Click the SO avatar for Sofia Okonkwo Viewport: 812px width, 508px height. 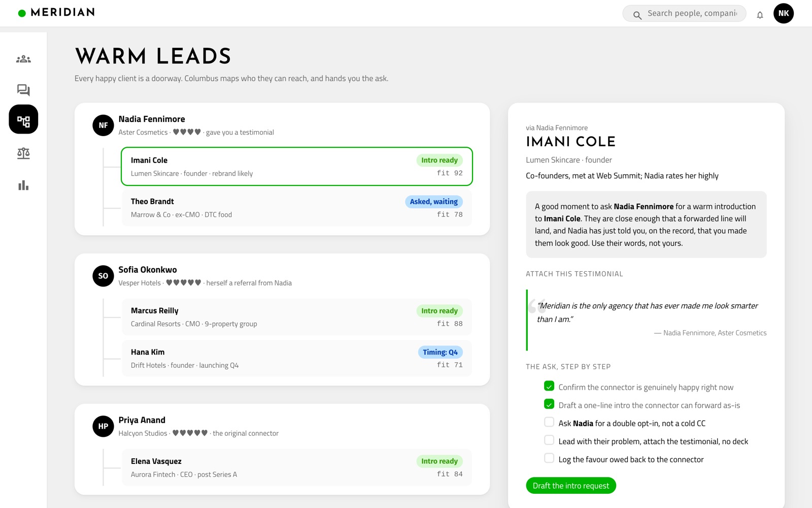point(103,276)
